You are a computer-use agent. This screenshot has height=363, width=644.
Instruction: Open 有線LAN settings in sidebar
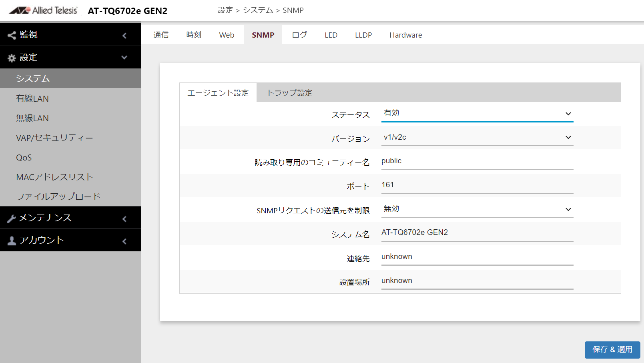pyautogui.click(x=70, y=98)
